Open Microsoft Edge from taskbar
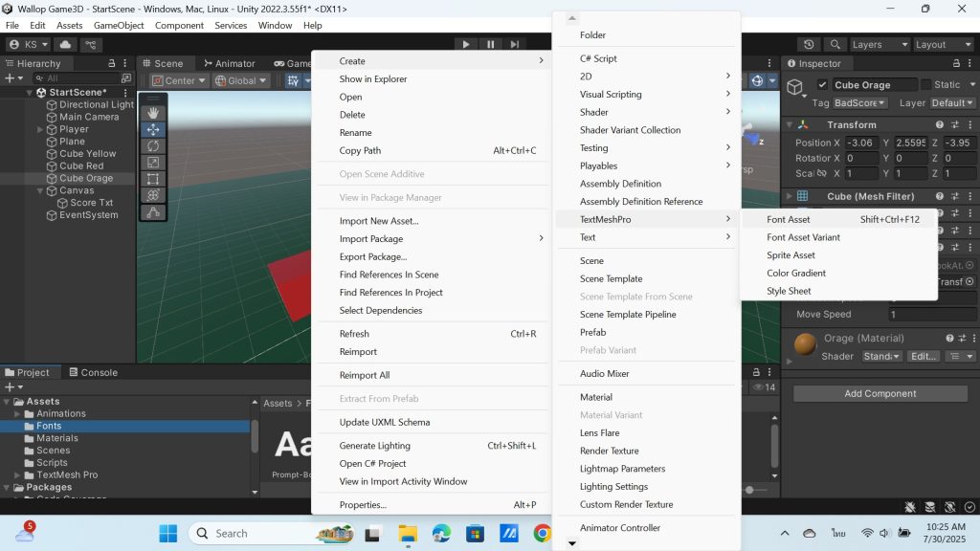The width and height of the screenshot is (980, 551). [441, 534]
